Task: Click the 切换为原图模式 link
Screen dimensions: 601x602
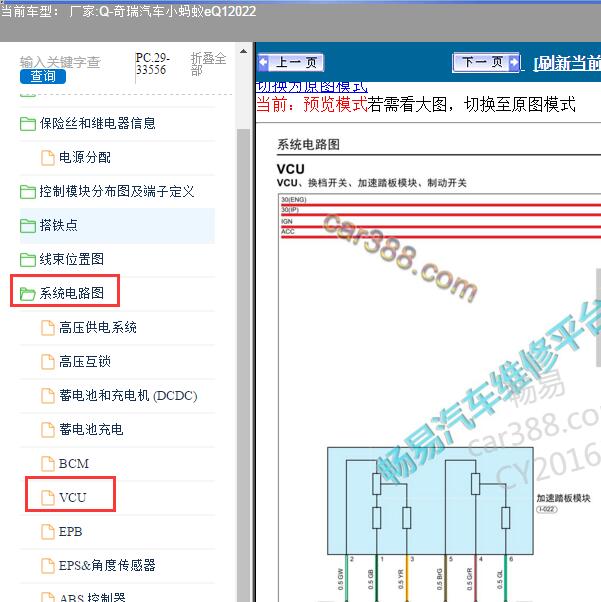Action: [x=311, y=87]
